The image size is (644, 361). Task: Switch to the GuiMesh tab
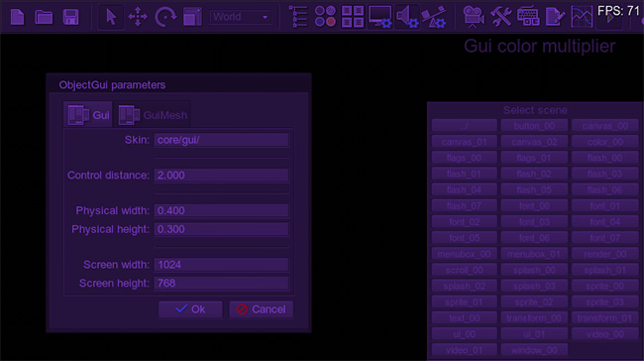pyautogui.click(x=153, y=115)
